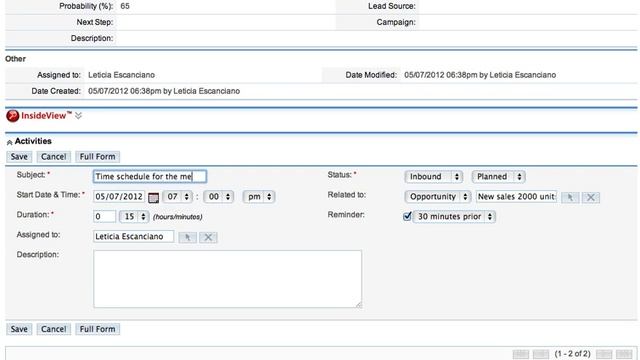Clear the Assigned to user field
The image size is (640, 360).
click(x=208, y=237)
